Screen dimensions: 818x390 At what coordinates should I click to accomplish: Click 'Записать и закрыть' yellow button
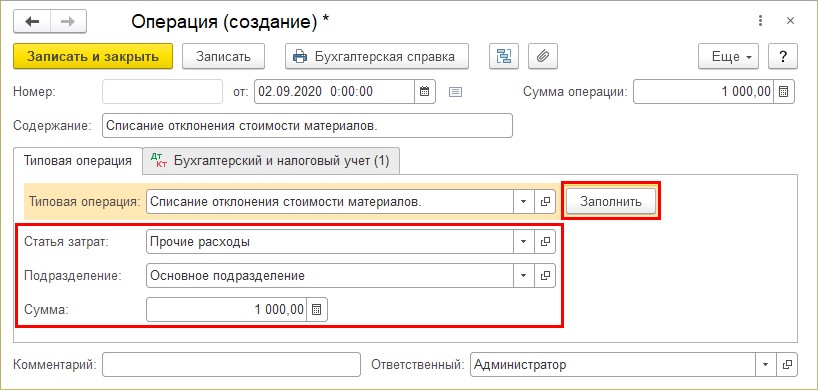click(93, 56)
